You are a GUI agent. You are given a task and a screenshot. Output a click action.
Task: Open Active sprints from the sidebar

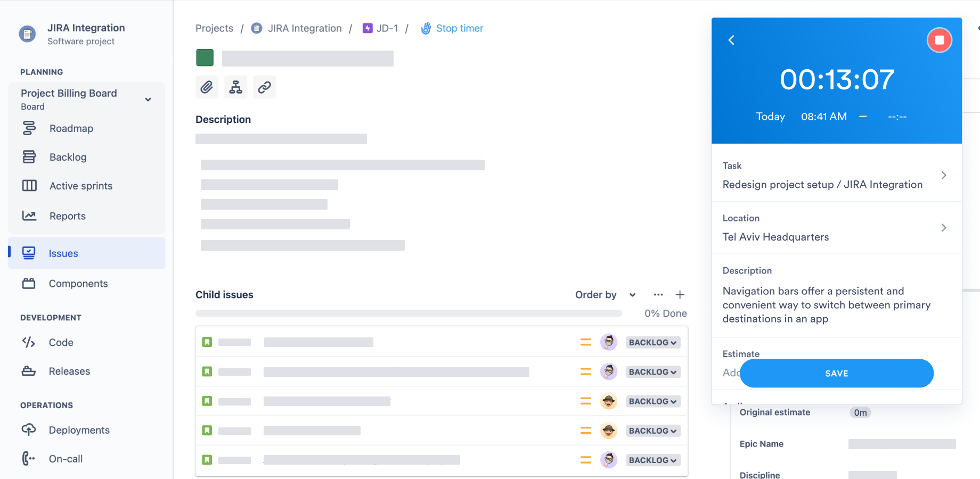click(80, 186)
